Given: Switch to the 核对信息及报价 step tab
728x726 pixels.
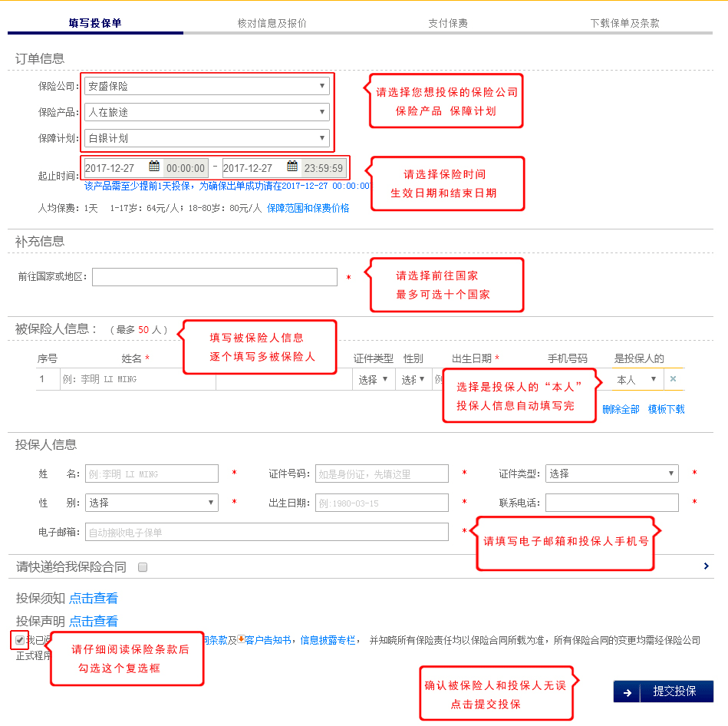Looking at the screenshot, I should tap(272, 23).
